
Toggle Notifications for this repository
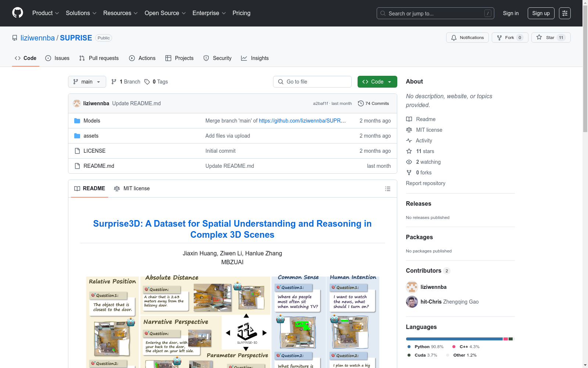[467, 38]
